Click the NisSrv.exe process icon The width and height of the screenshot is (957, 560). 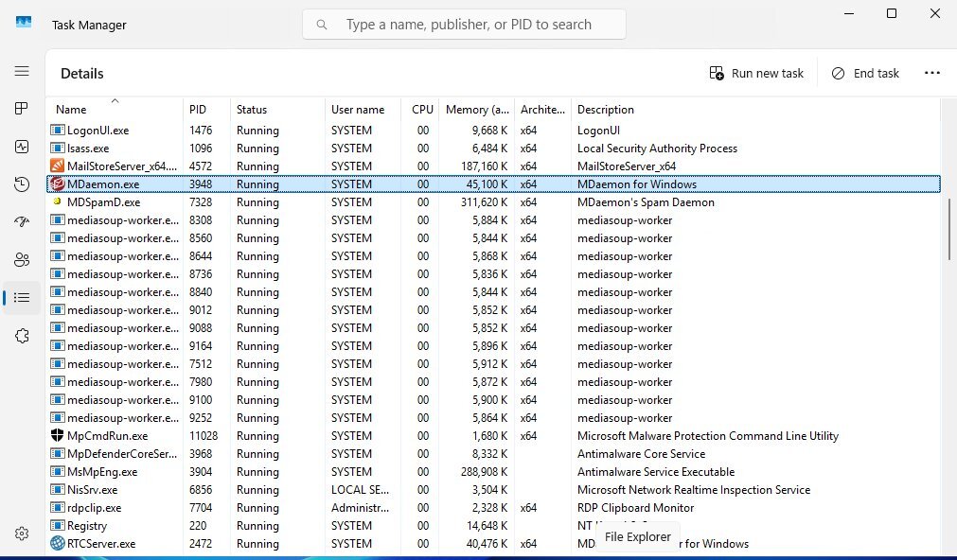(x=58, y=489)
